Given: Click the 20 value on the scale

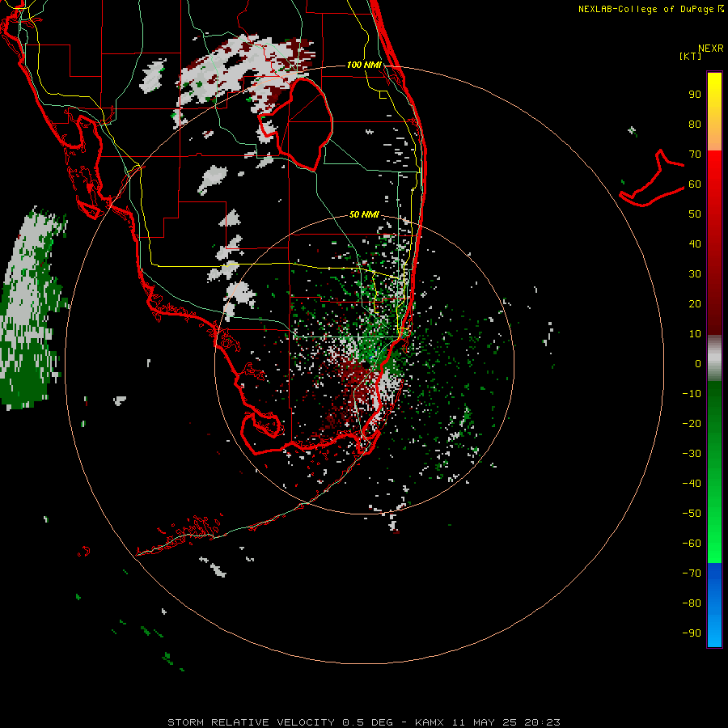Looking at the screenshot, I should (695, 304).
